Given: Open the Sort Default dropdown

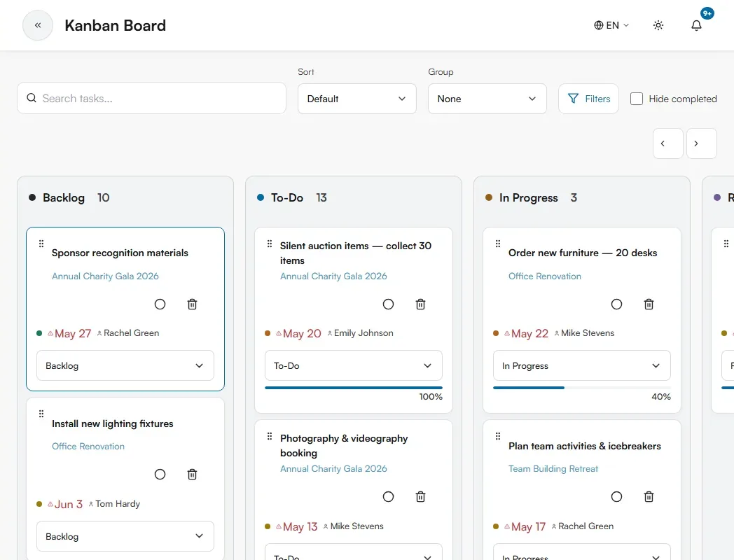Looking at the screenshot, I should point(357,99).
